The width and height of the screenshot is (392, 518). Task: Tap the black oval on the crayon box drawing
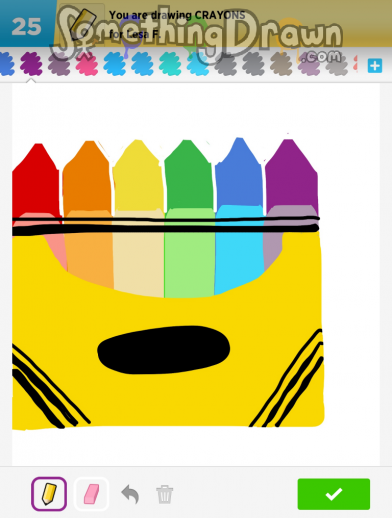pos(163,350)
